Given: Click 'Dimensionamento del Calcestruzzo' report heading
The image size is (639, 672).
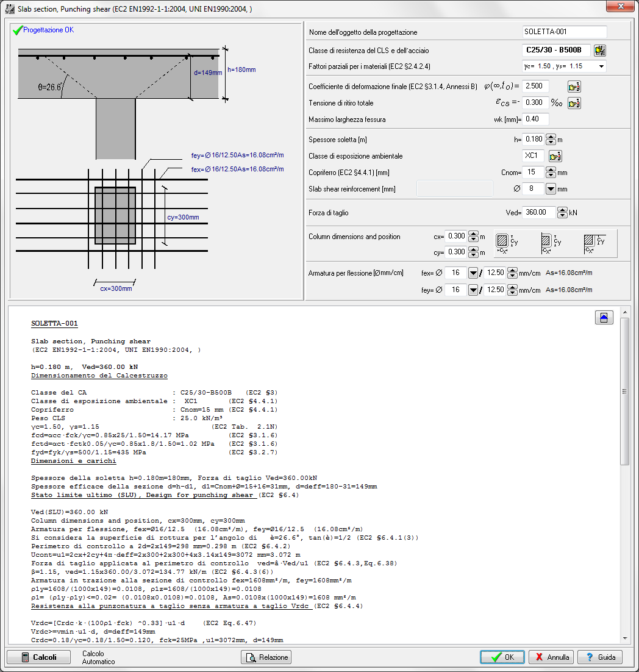Looking at the screenshot, I should (x=99, y=376).
